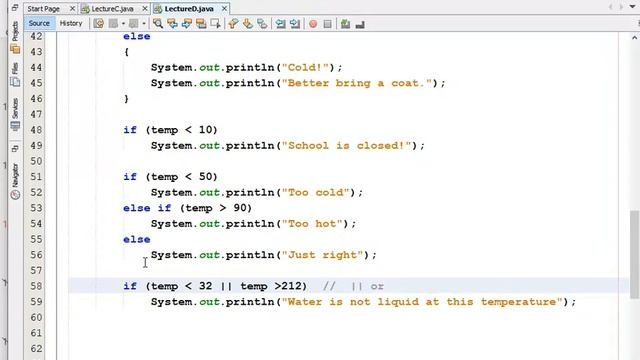Jump to Previous Bookmark icon
The width and height of the screenshot is (640, 360).
click(233, 24)
